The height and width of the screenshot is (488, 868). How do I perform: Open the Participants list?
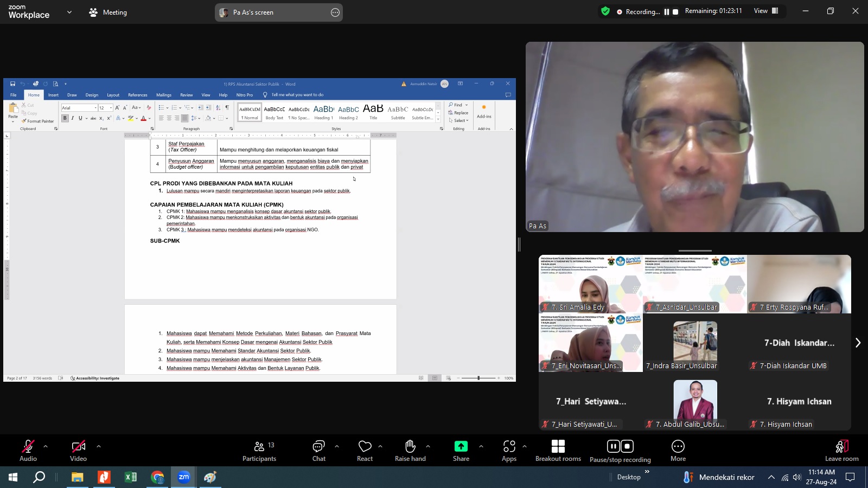point(259,450)
